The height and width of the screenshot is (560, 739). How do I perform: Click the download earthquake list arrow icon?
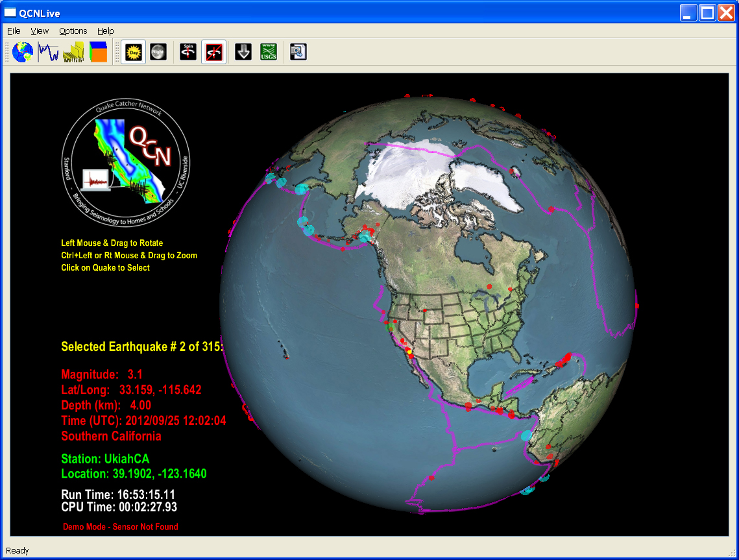(x=243, y=52)
